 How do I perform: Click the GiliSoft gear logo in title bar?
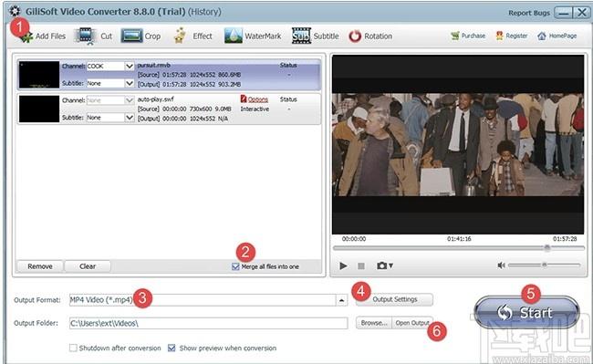[x=15, y=11]
